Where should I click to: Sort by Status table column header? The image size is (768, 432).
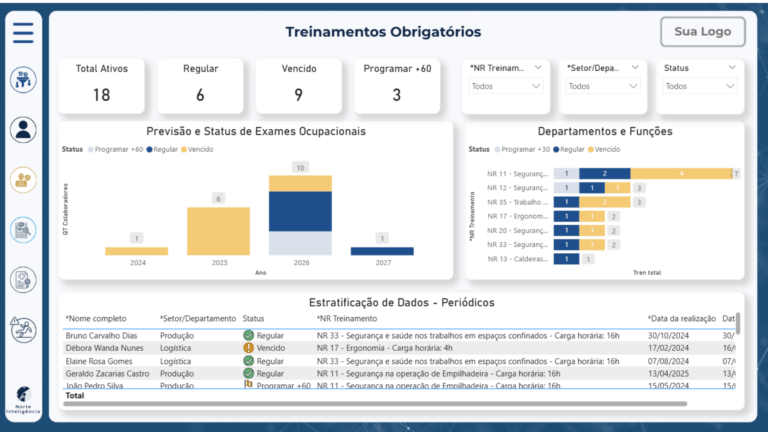pyautogui.click(x=253, y=318)
